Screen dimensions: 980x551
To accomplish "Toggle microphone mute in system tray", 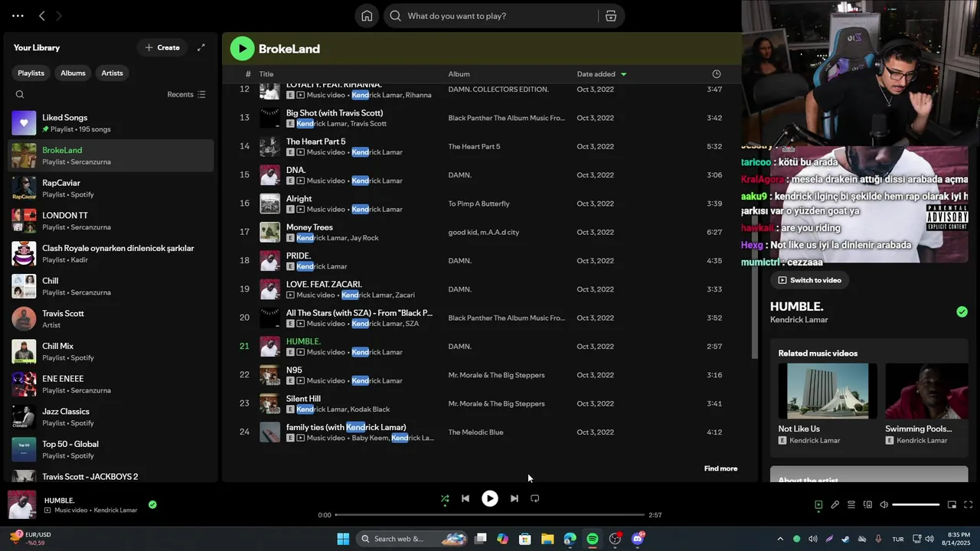I will [878, 539].
